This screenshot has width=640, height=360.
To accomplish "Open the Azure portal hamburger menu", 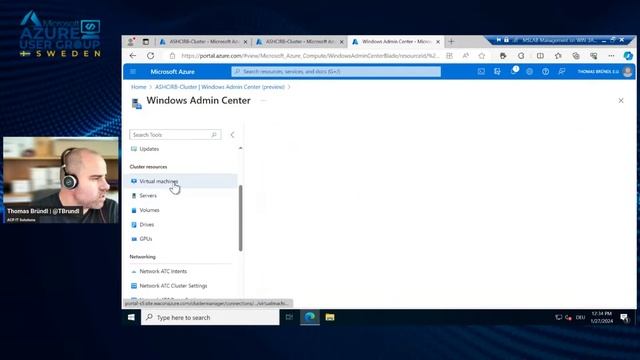I will 133,71.
